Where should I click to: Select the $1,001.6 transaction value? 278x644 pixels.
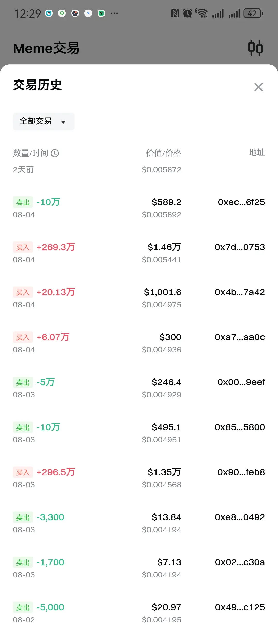(163, 292)
